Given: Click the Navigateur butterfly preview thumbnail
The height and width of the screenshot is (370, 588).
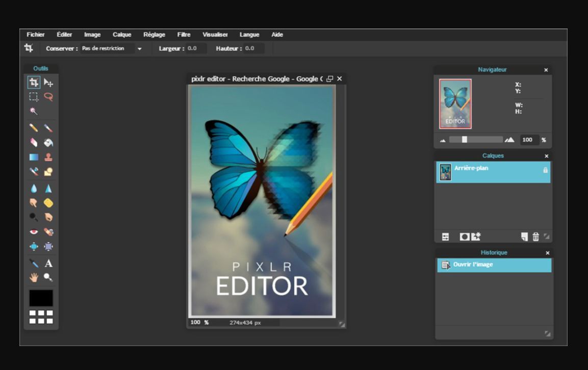Looking at the screenshot, I should click(455, 104).
